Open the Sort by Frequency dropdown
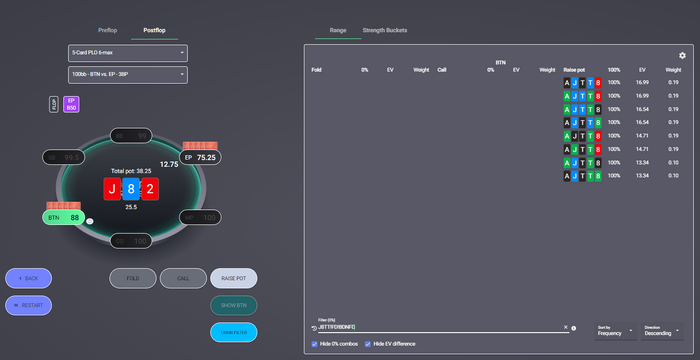 (615, 331)
